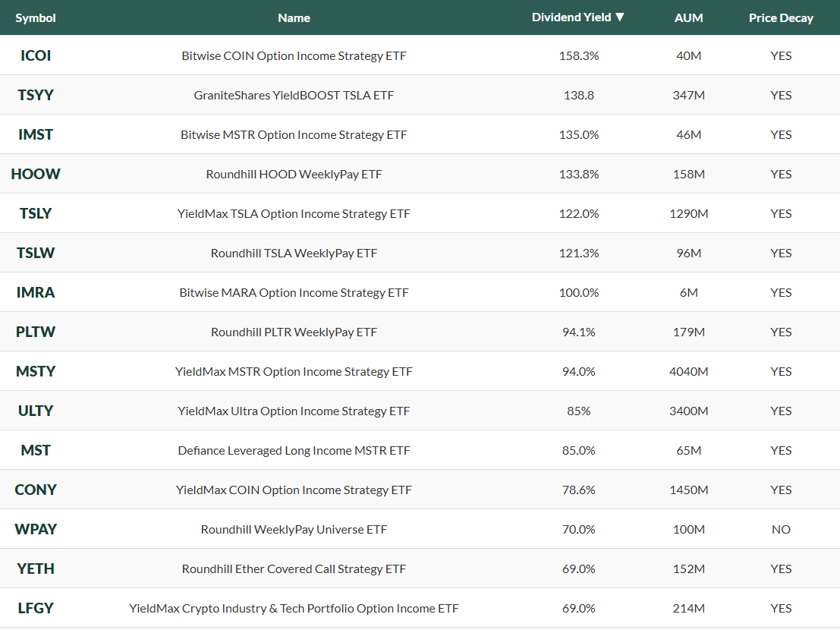Open the TSLY ticker symbol
Screen dimensions: 840x630
point(36,214)
